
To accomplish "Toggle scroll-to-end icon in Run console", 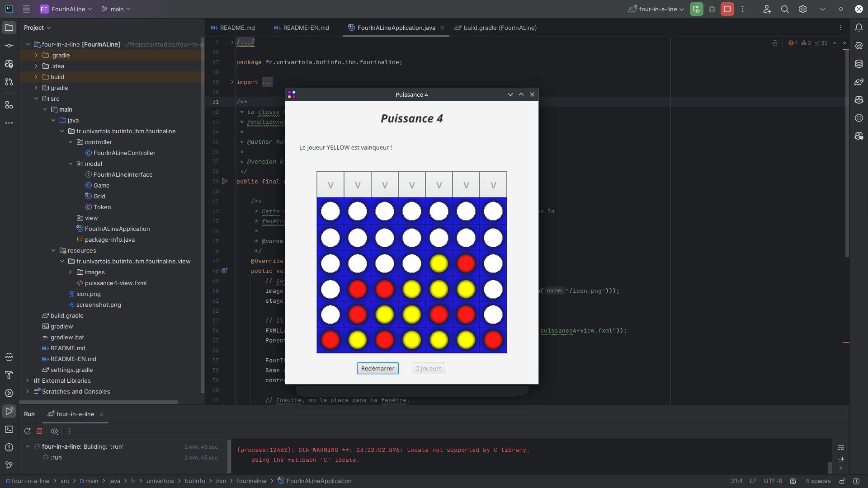I will (841, 459).
